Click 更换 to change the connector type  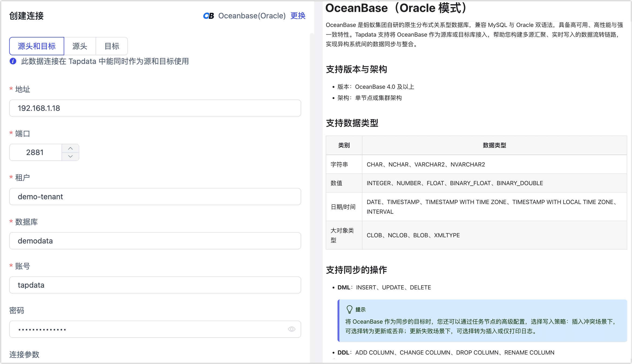point(298,16)
